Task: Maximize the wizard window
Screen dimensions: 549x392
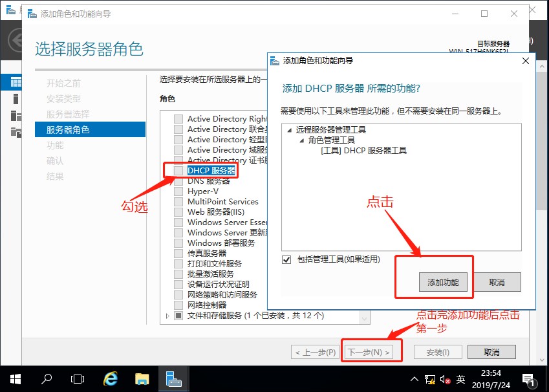Action: click(x=484, y=14)
